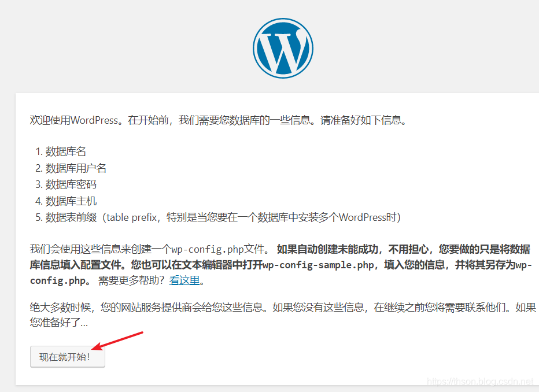Open the 看这里 help link
This screenshot has height=392, width=539.
(x=184, y=280)
